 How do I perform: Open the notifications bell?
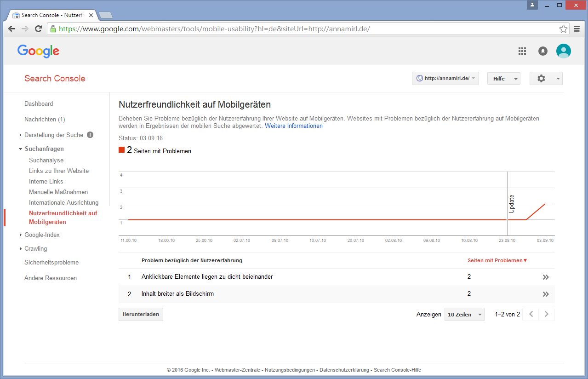tap(543, 51)
